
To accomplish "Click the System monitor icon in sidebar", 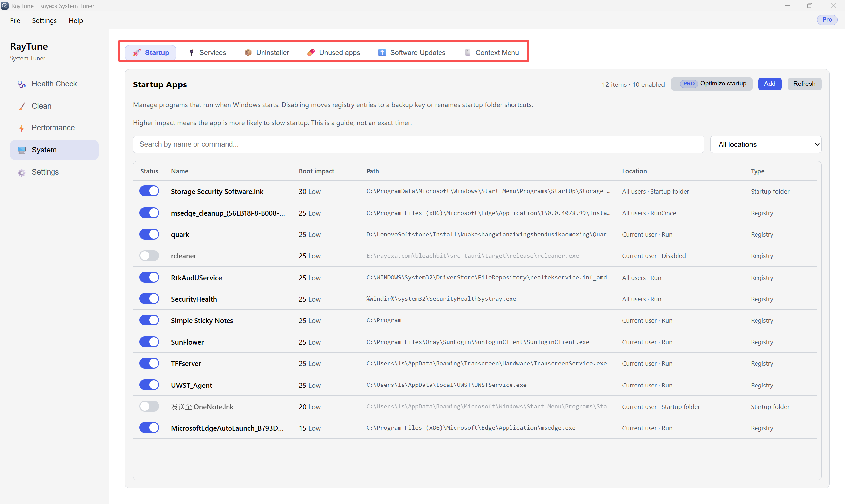I will 22,150.
